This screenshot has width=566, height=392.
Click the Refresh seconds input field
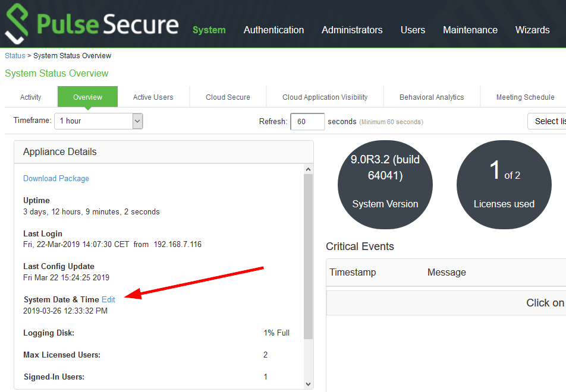[307, 122]
